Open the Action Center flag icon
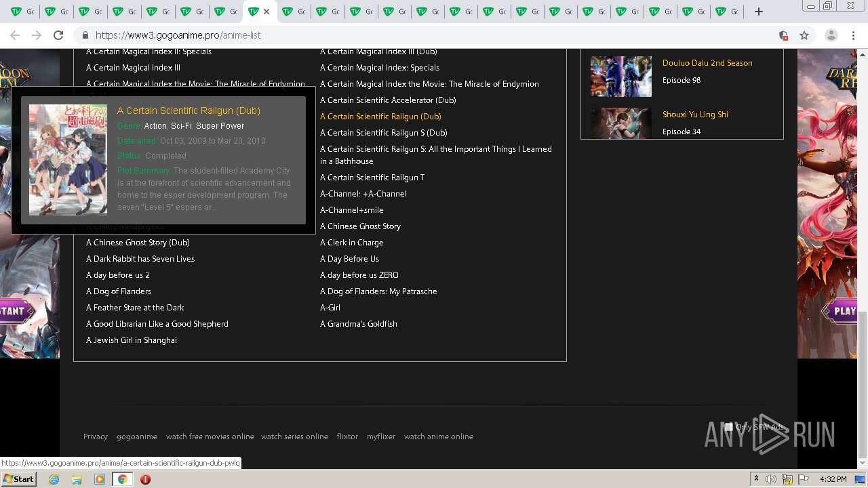The width and height of the screenshot is (868, 488). point(804,479)
